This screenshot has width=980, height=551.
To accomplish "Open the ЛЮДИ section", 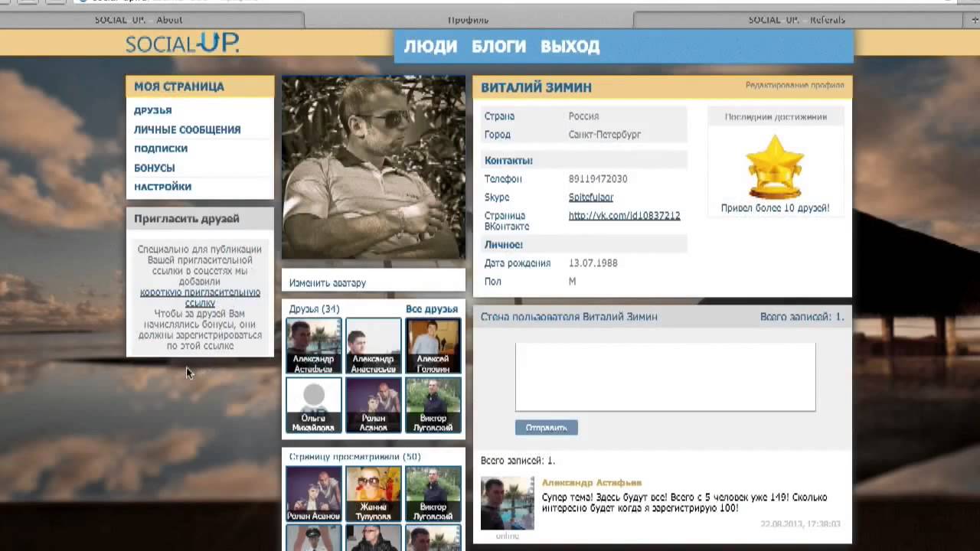I will coord(430,46).
